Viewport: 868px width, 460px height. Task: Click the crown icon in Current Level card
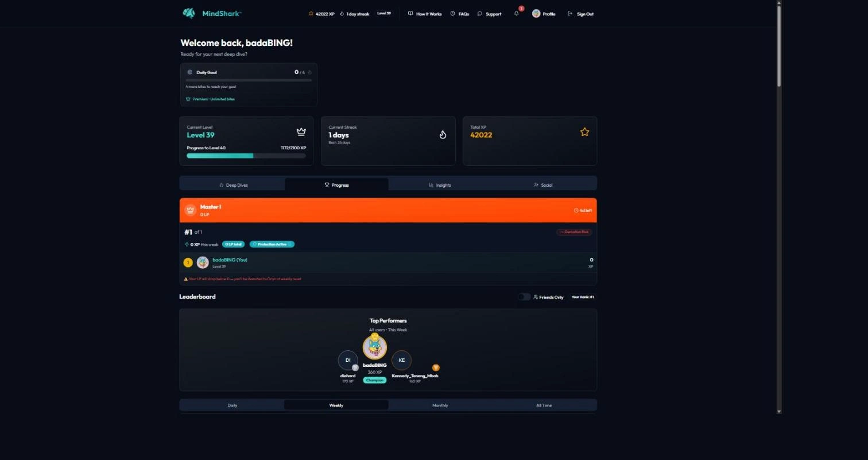(301, 132)
